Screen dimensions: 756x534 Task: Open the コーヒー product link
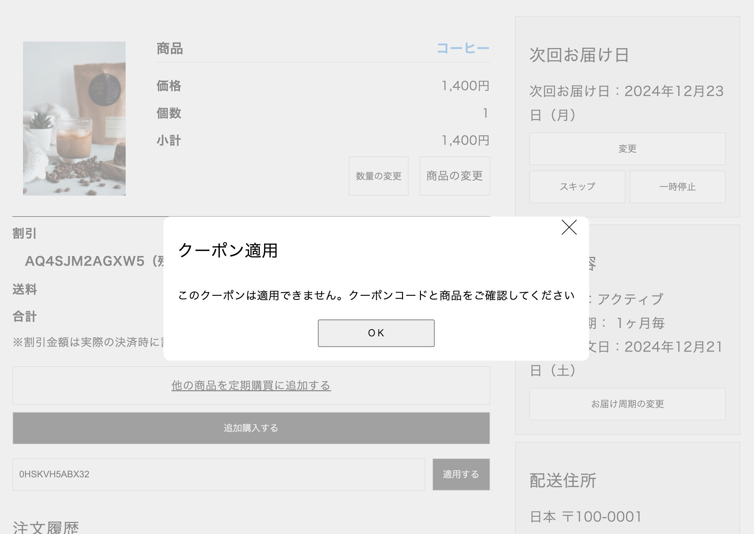[462, 48]
